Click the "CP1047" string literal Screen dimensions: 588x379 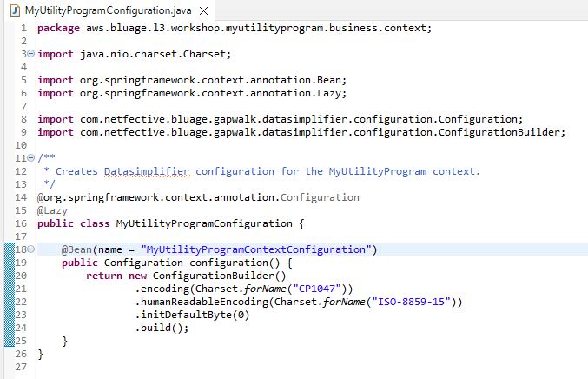pyautogui.click(x=321, y=289)
